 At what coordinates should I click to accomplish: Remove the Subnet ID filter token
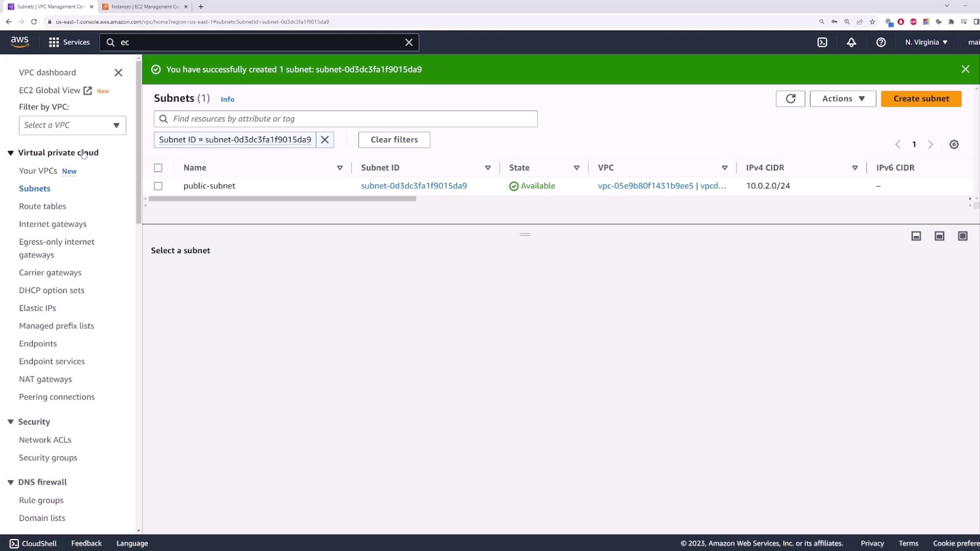tap(325, 140)
